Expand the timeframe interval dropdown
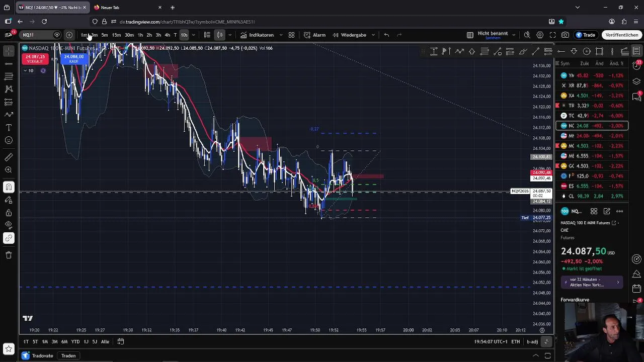Screen dimensions: 644x362 [193, 35]
